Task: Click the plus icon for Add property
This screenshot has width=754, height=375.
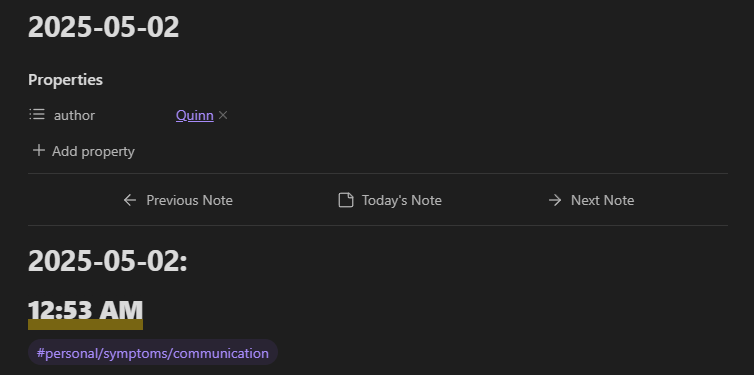Action: coord(38,150)
